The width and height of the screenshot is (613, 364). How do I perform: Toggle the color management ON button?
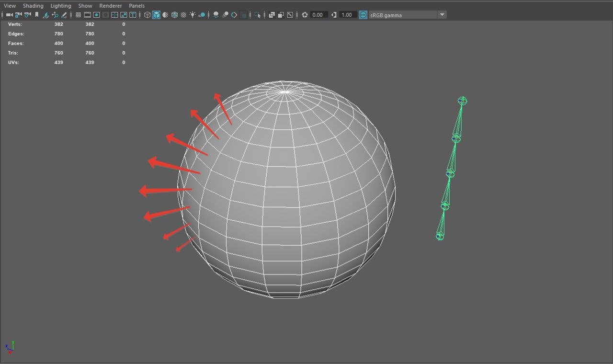(363, 15)
